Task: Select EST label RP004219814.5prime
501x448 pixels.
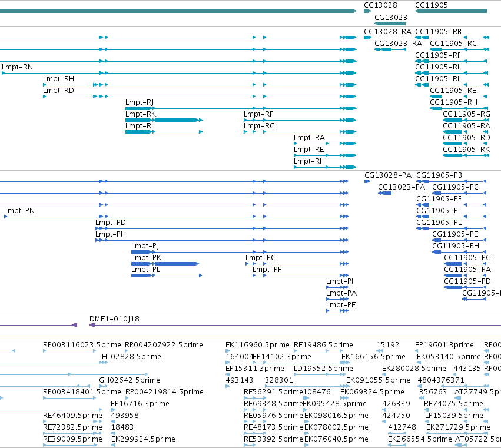Action: coord(165,391)
